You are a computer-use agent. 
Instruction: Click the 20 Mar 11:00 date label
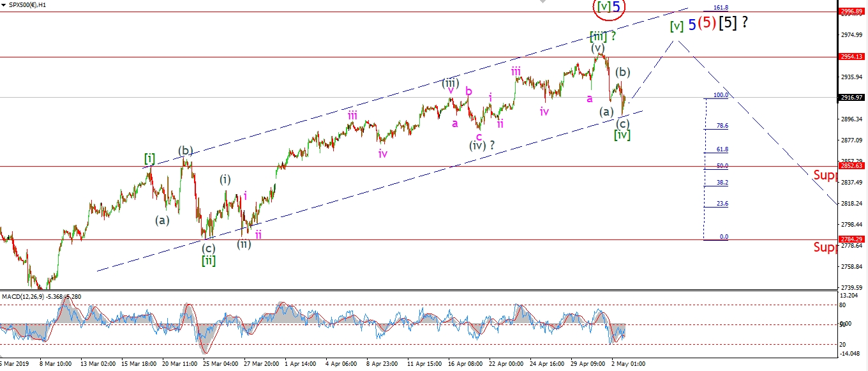point(179,364)
